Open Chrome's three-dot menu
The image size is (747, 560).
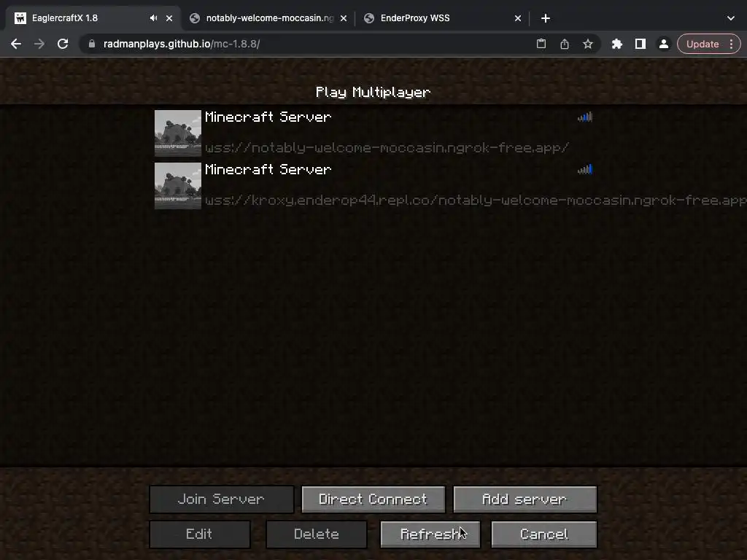coord(731,44)
